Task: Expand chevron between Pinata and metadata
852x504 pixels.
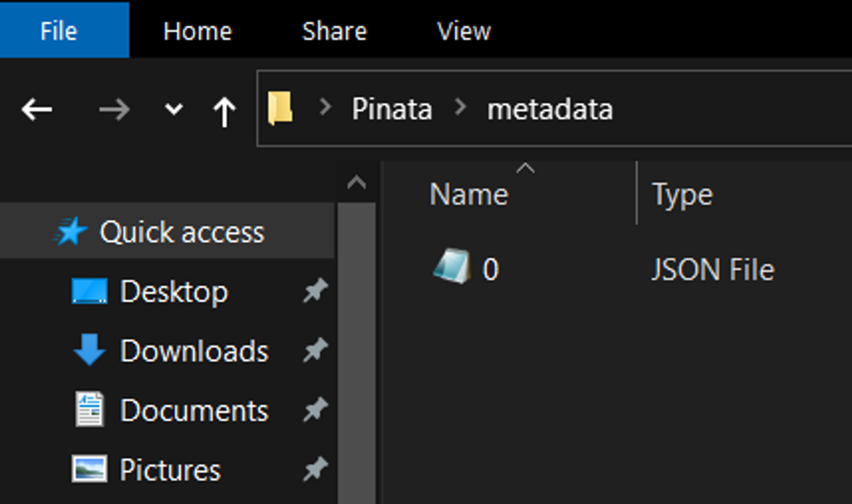Action: click(460, 107)
